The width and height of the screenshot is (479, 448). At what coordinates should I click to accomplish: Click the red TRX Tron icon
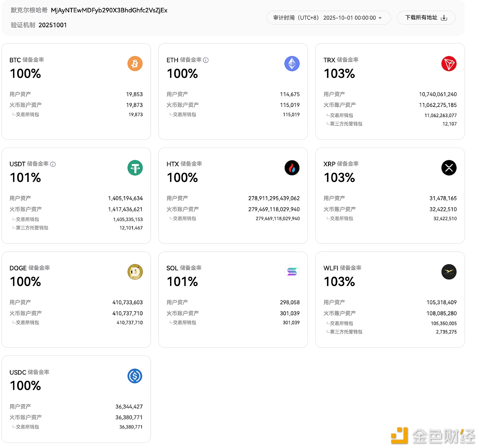coord(449,64)
